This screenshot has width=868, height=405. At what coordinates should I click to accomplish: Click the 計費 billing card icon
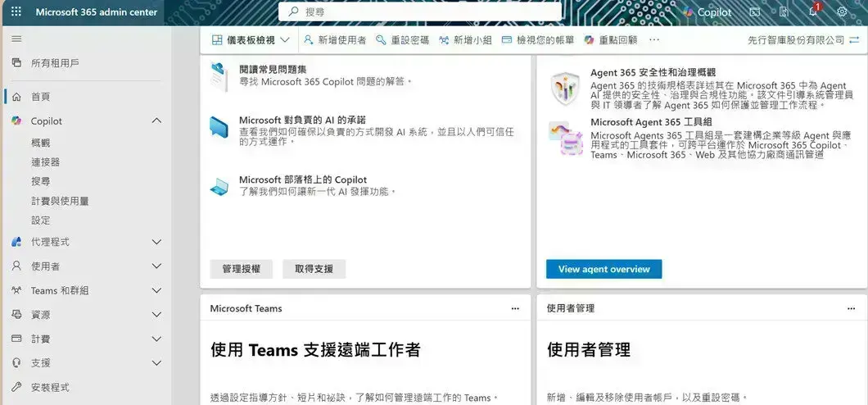[x=16, y=339]
